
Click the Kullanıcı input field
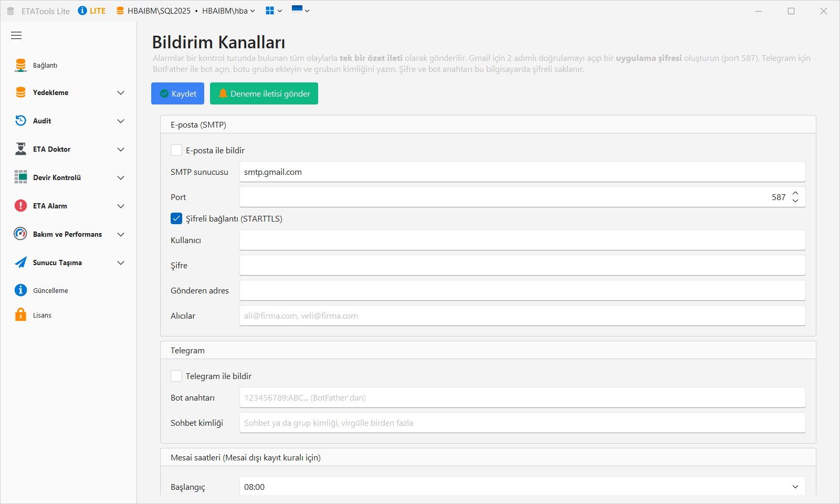(522, 240)
